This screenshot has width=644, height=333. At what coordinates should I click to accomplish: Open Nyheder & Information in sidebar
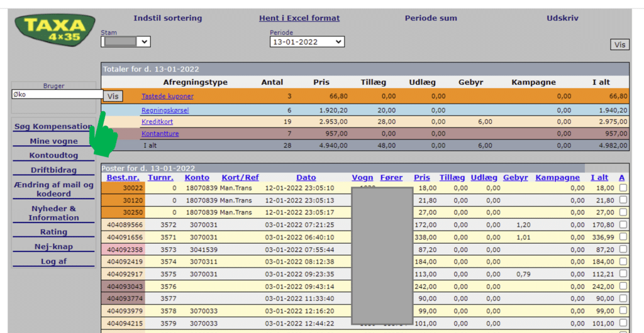point(53,213)
